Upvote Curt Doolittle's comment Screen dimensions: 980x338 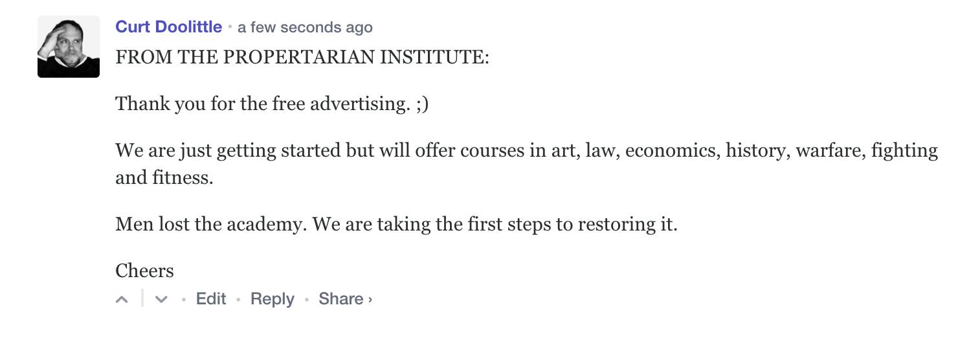click(x=122, y=299)
